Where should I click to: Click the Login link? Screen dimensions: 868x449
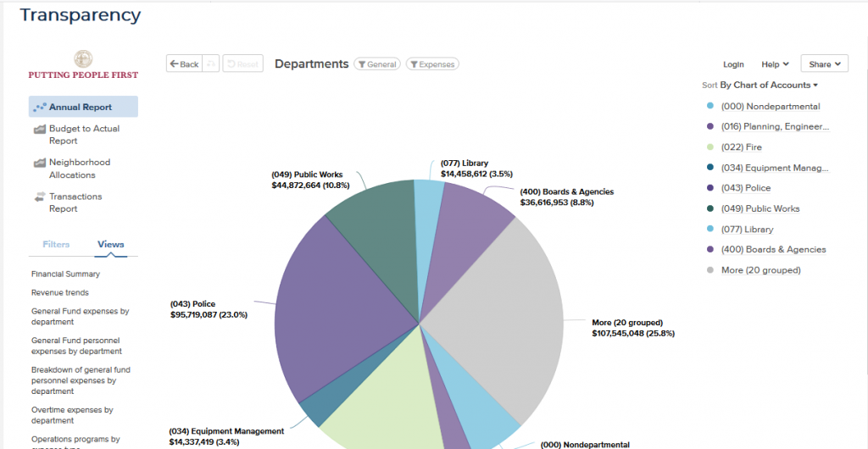point(733,64)
